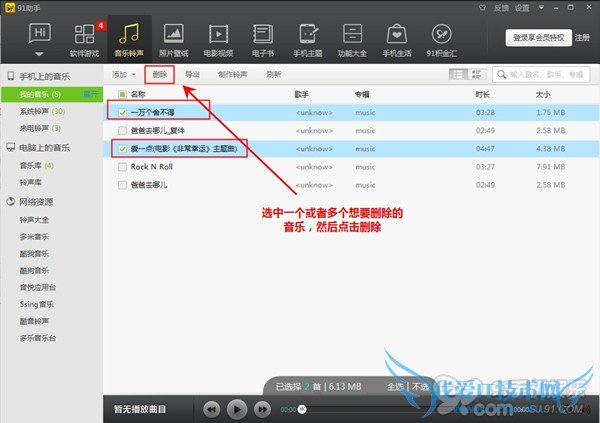Image resolution: width=600 pixels, height=423 pixels.
Task: Open 电影视频 movies and videos
Action: pyautogui.click(x=218, y=40)
